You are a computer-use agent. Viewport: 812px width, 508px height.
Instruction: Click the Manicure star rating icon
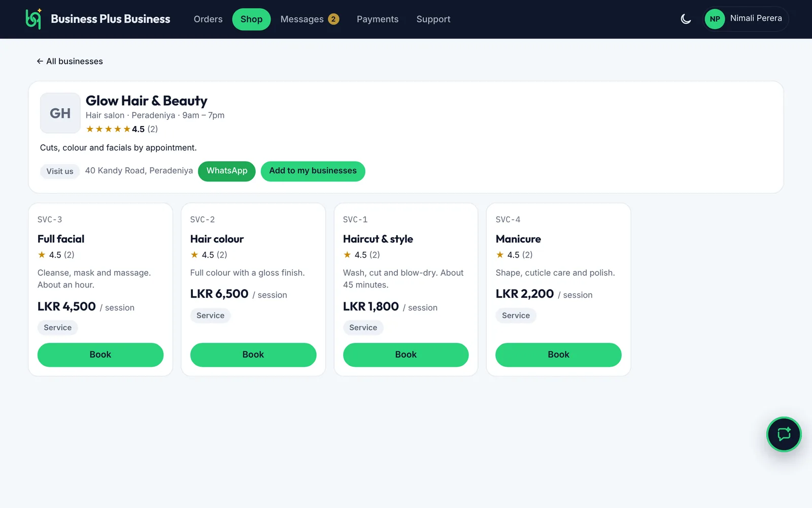[500, 255]
